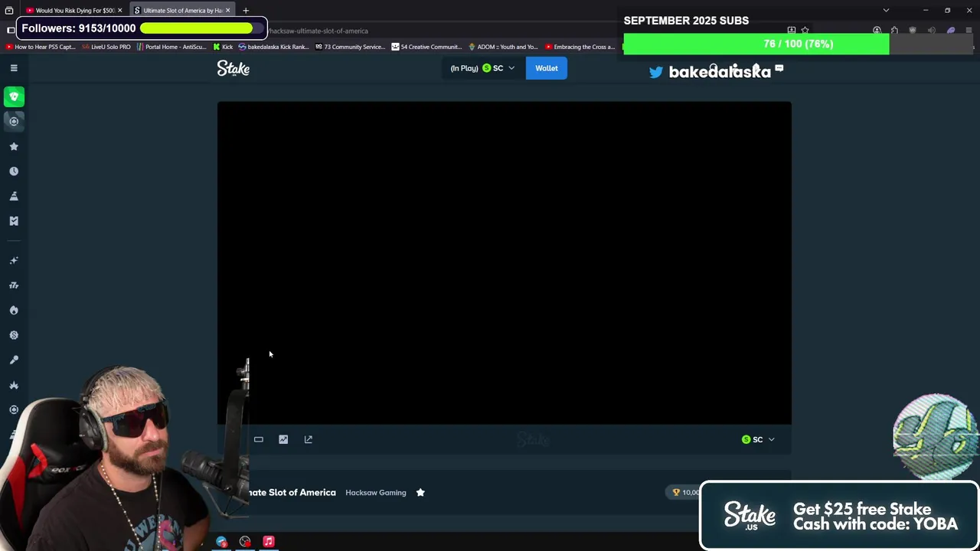Open the Challenges flag-mountain sidebar icon
The image size is (980, 551).
pos(14,196)
